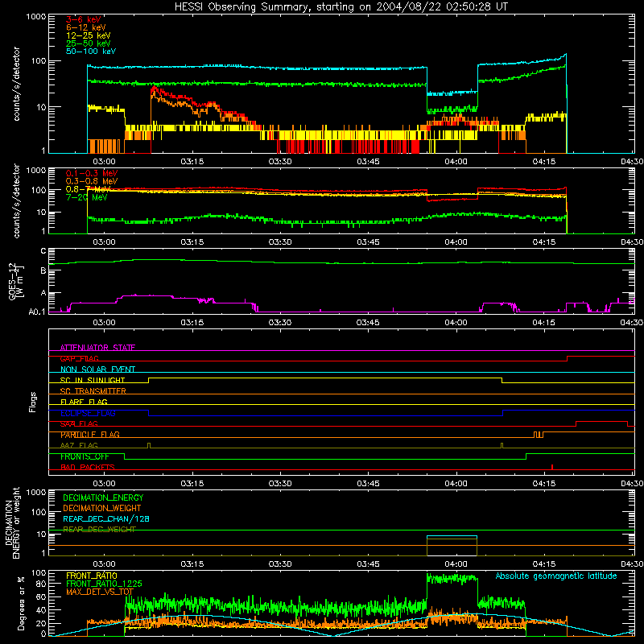The image size is (644, 644).
Task: Select the ECLIPSE_FLAG label
Action: [x=88, y=413]
